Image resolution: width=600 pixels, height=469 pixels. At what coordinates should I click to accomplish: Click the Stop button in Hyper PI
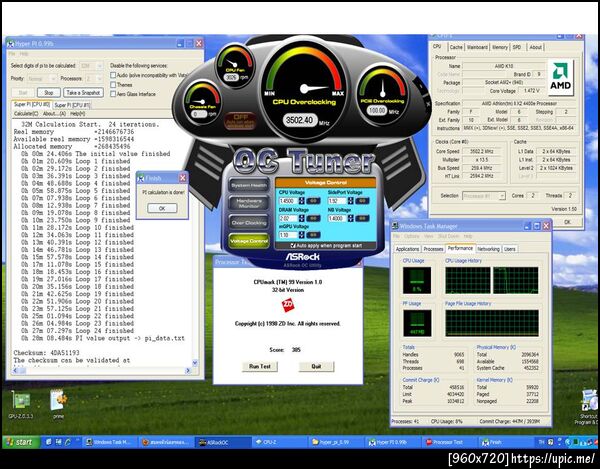(x=49, y=93)
